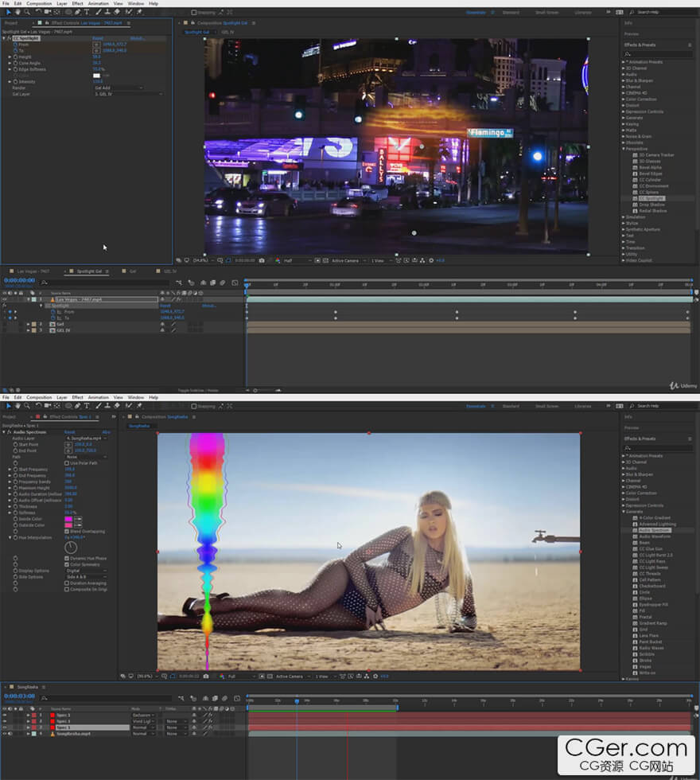Select the Selection tool in the top window
The height and width of the screenshot is (780, 700).
click(9, 12)
